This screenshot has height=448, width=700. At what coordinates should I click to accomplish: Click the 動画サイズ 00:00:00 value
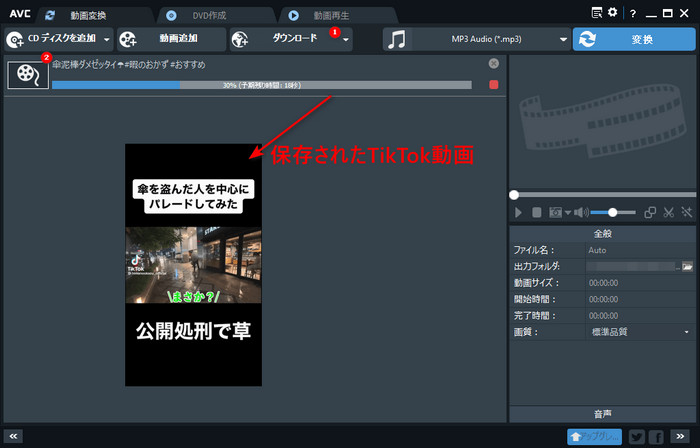(x=603, y=283)
